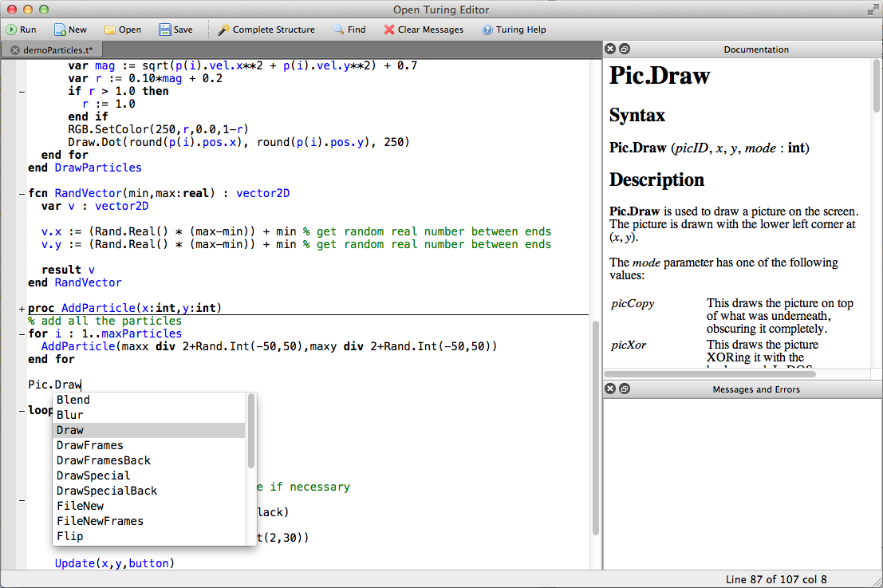The image size is (883, 588).
Task: Click the 'result v' line
Action: click(x=68, y=270)
